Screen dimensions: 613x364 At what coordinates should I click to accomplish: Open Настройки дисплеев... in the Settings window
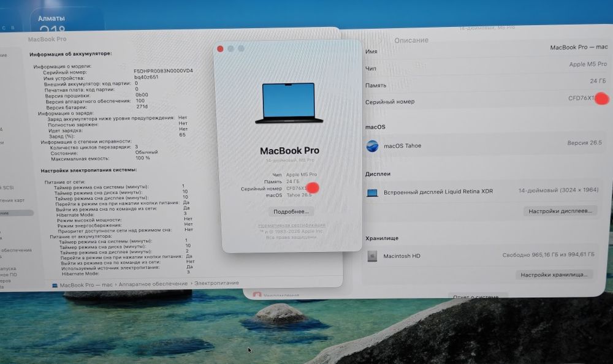click(x=560, y=211)
